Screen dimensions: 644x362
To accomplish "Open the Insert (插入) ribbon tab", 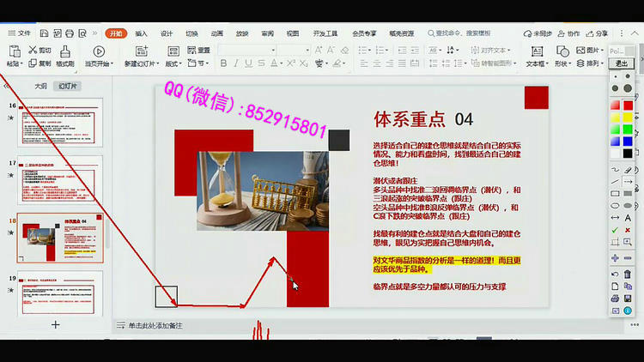I will pyautogui.click(x=141, y=33).
